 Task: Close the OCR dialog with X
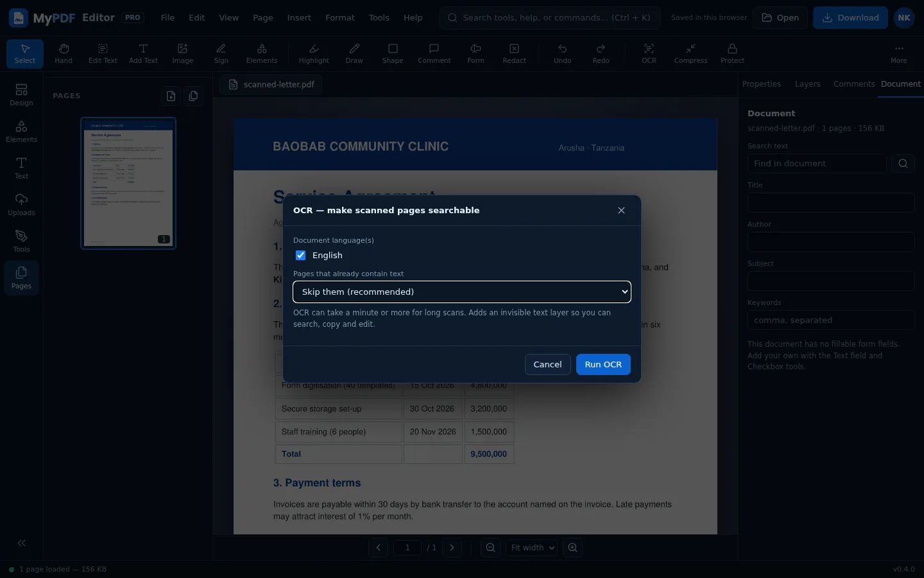621,211
